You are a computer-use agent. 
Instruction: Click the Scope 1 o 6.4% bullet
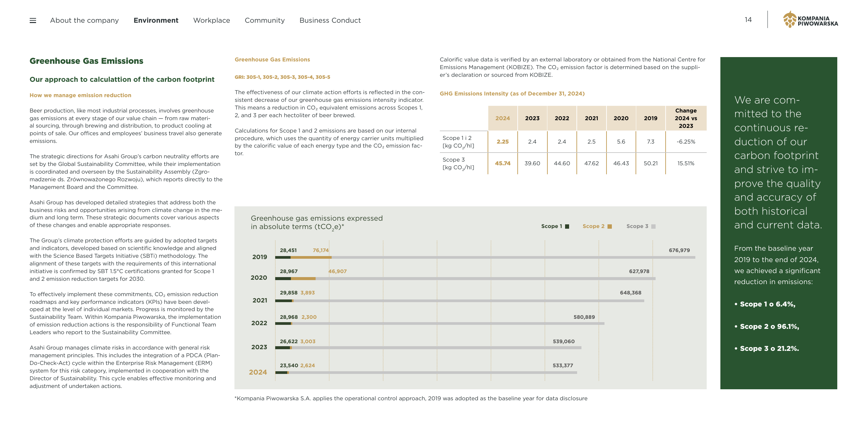[764, 304]
